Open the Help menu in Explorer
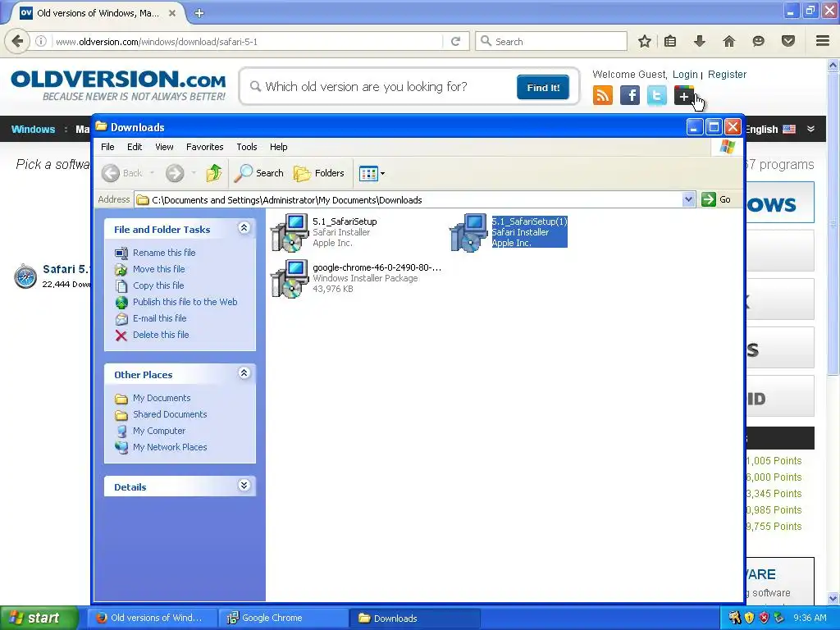 click(x=278, y=147)
